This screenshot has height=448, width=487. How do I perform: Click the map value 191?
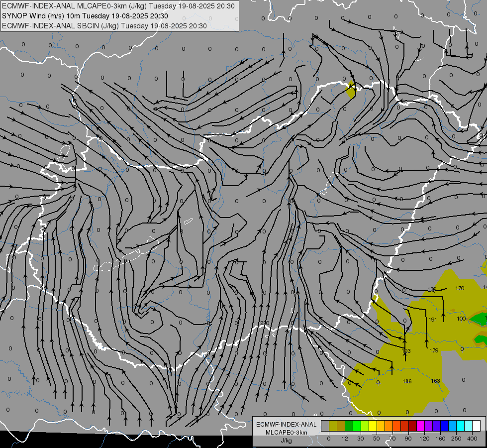pyautogui.click(x=433, y=319)
